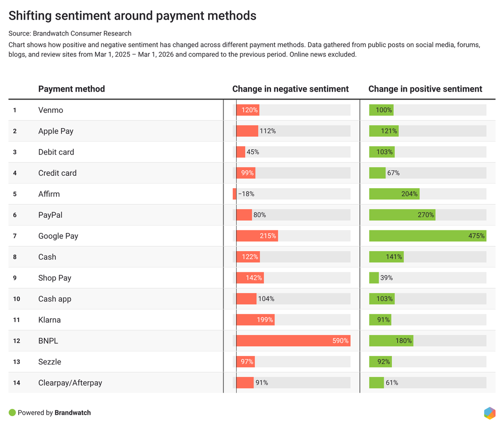The height and width of the screenshot is (428, 504).
Task: Select the Apple Pay row label
Action: tap(56, 131)
